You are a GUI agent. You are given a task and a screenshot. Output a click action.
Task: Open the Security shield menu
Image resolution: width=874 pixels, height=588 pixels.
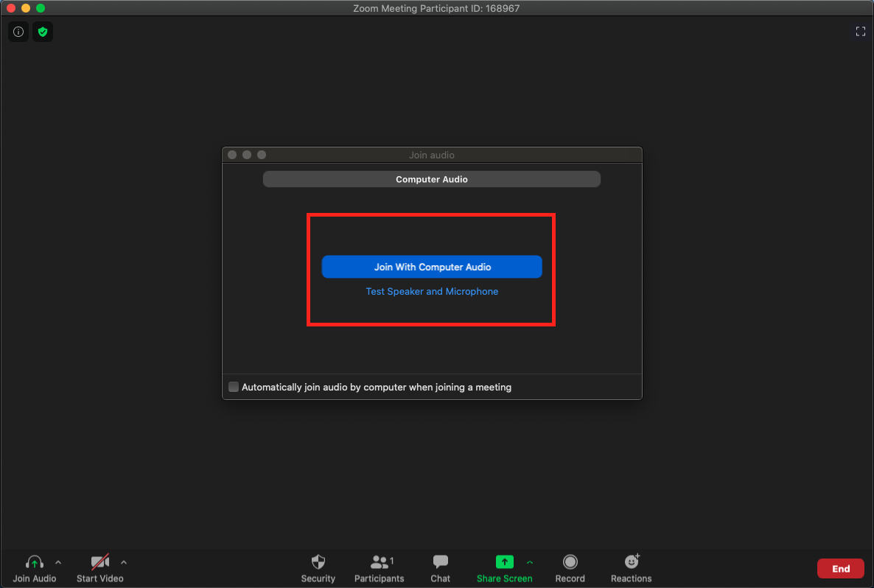coord(318,569)
